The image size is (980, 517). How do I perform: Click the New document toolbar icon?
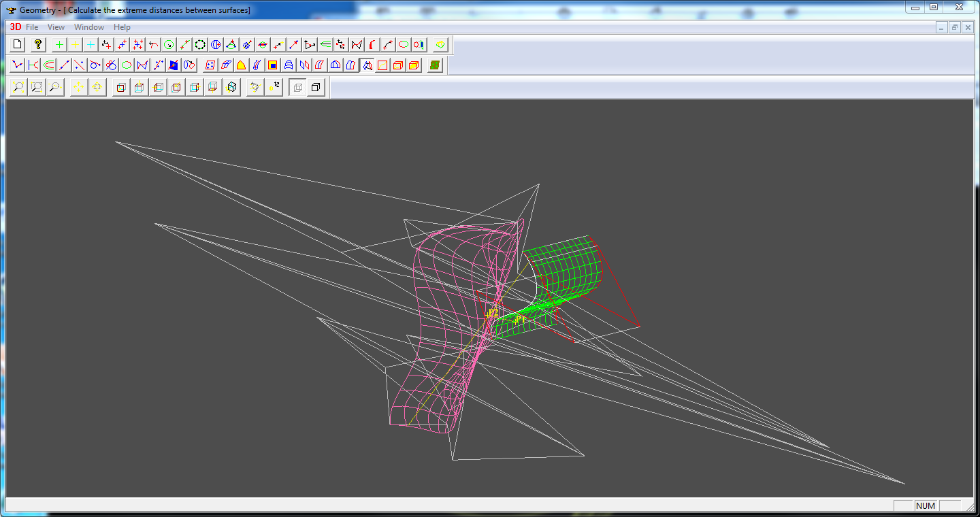(18, 44)
